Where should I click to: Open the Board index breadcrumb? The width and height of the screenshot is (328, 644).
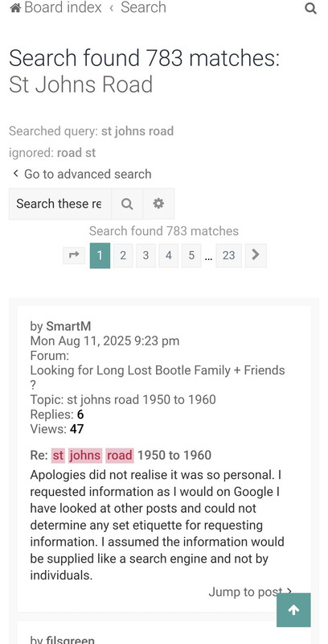point(63,7)
